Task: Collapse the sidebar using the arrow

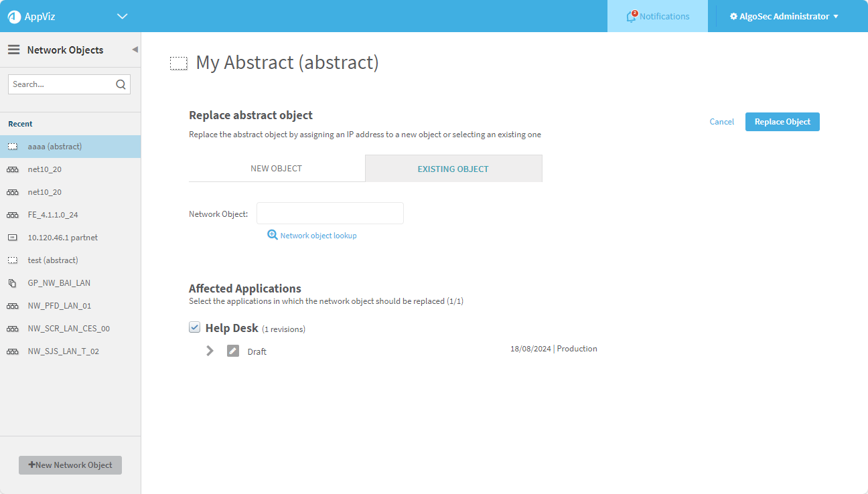Action: pyautogui.click(x=135, y=50)
